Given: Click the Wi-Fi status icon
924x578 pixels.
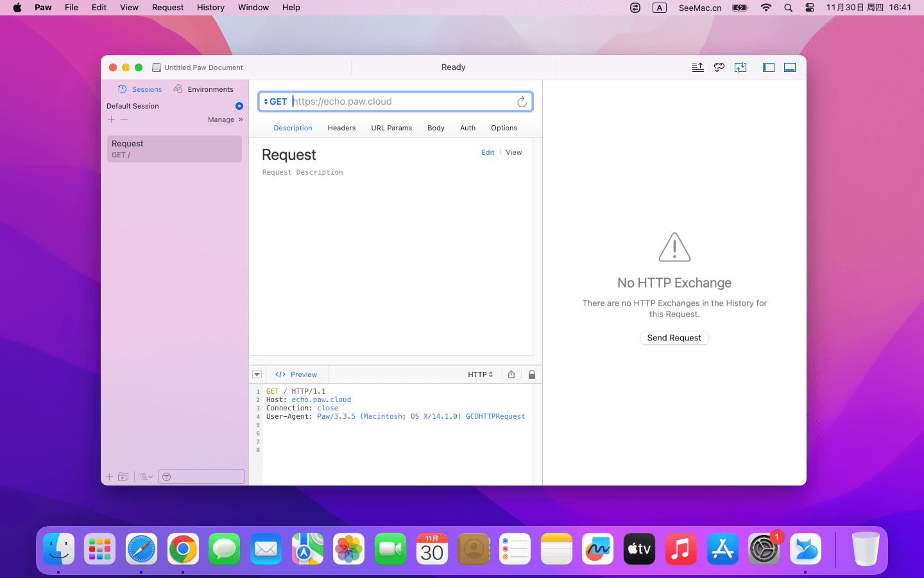Looking at the screenshot, I should coord(766,8).
